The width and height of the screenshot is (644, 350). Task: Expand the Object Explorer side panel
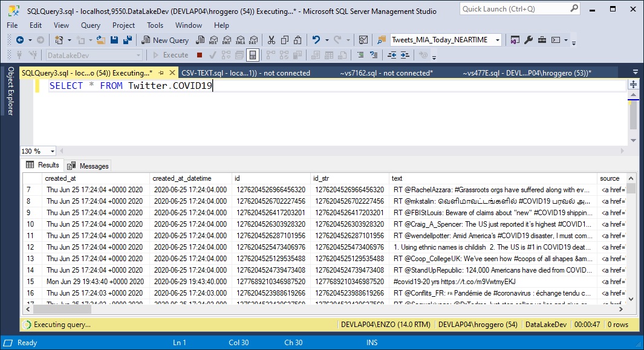tap(11, 91)
